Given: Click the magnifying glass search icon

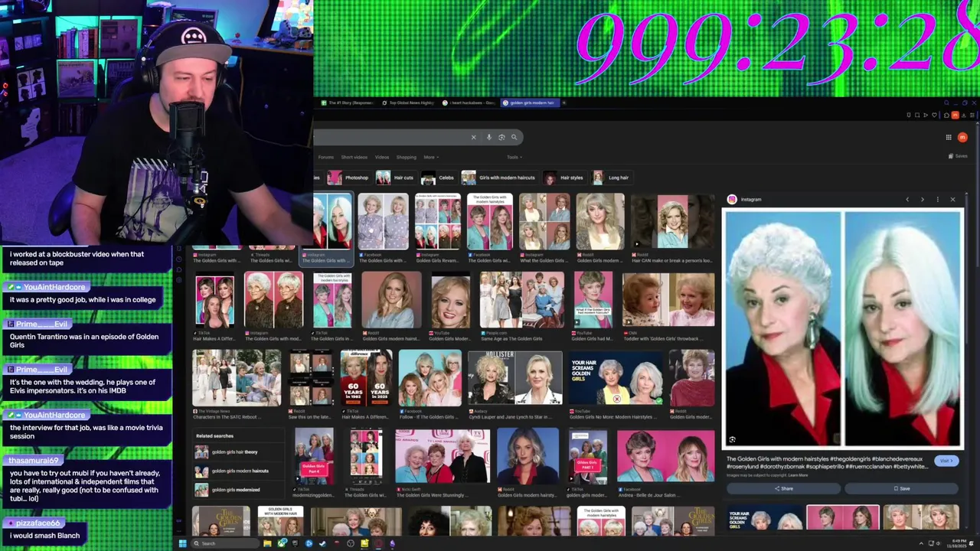Looking at the screenshot, I should pyautogui.click(x=514, y=138).
